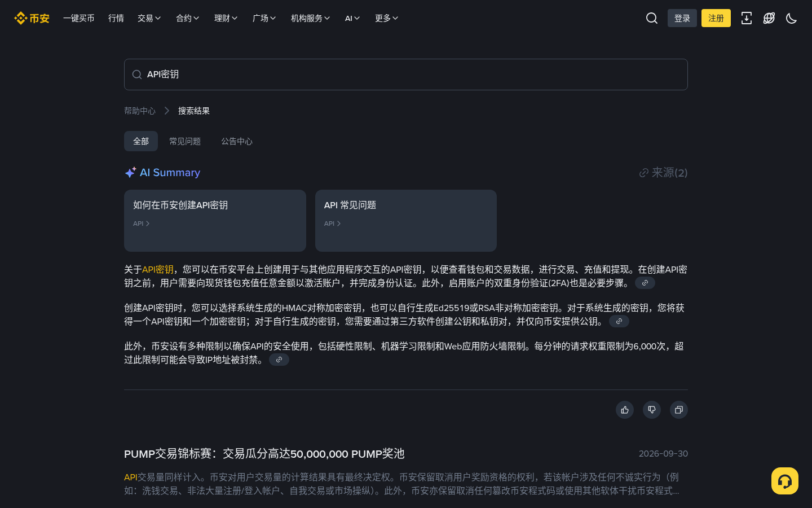This screenshot has height=508, width=812.
Task: Expand the 更多 dropdown menu
Action: tap(387, 18)
